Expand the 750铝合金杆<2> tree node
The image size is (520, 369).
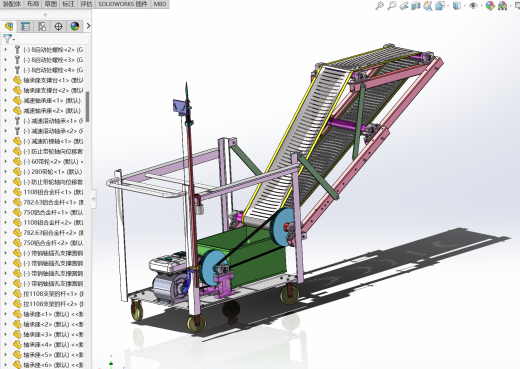pos(5,243)
